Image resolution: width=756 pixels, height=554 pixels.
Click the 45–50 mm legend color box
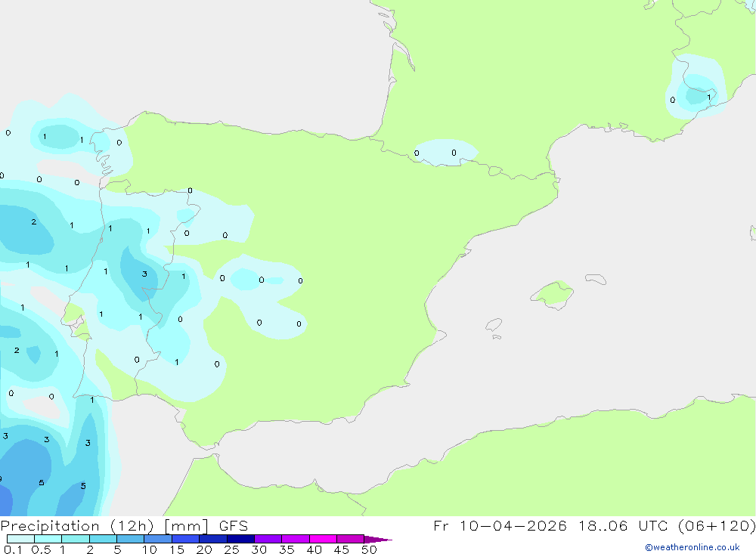pyautogui.click(x=350, y=539)
